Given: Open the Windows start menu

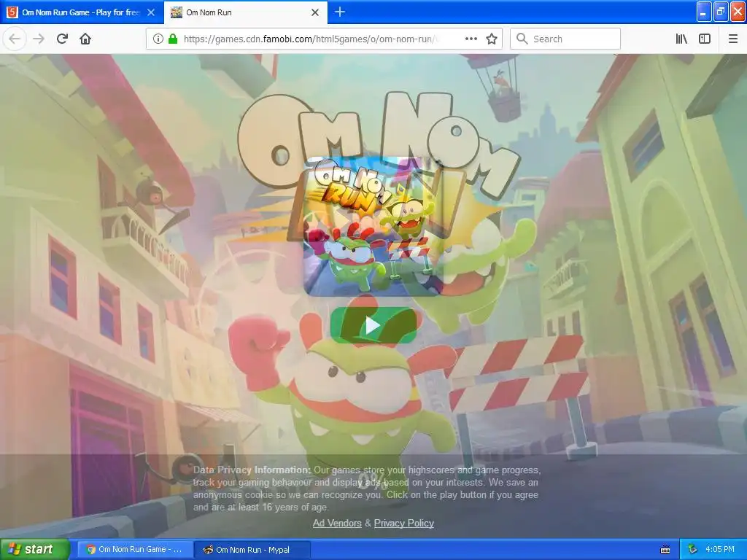Looking at the screenshot, I should [x=34, y=549].
